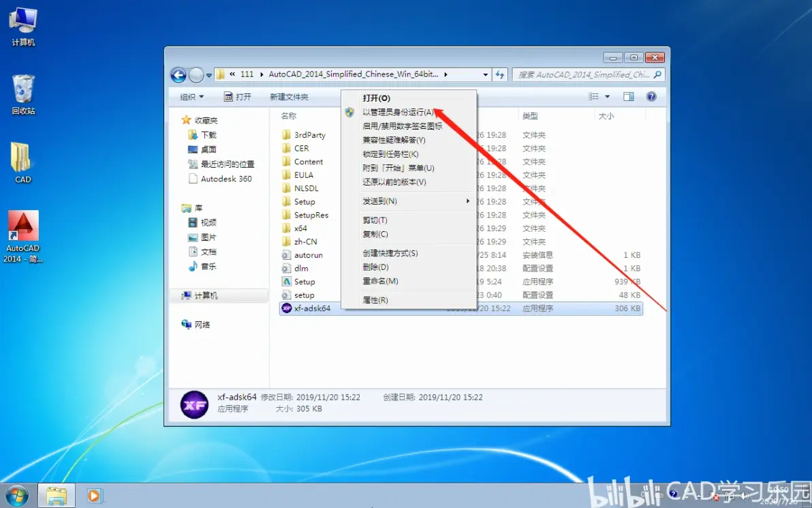The width and height of the screenshot is (812, 508).
Task: Open the 组织 menu dropdown
Action: (x=191, y=97)
